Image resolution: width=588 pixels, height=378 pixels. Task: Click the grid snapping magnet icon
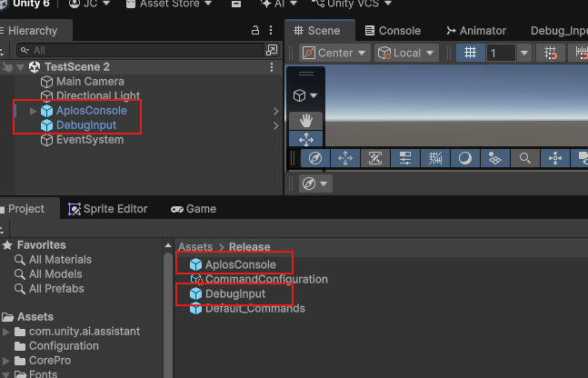[550, 53]
